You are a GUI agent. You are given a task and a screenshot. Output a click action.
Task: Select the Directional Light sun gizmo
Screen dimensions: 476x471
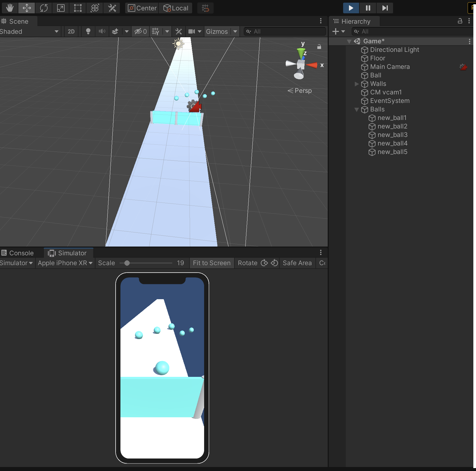[x=178, y=44]
